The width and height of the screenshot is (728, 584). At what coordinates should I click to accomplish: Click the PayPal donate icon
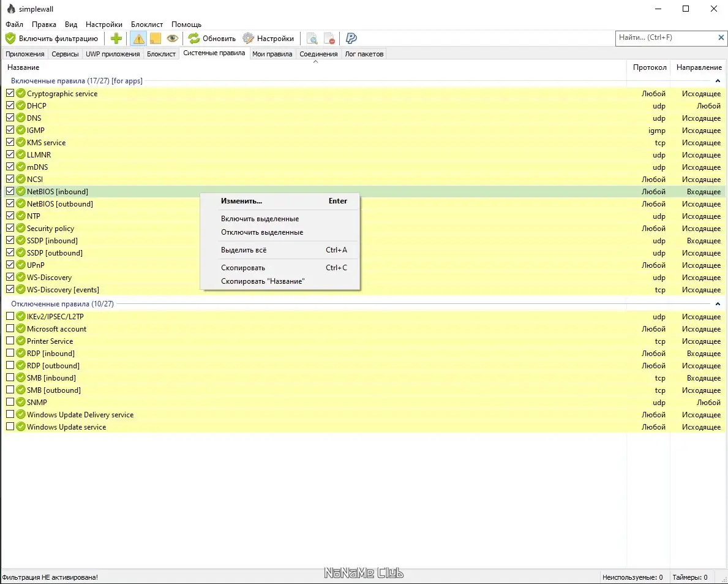click(351, 39)
